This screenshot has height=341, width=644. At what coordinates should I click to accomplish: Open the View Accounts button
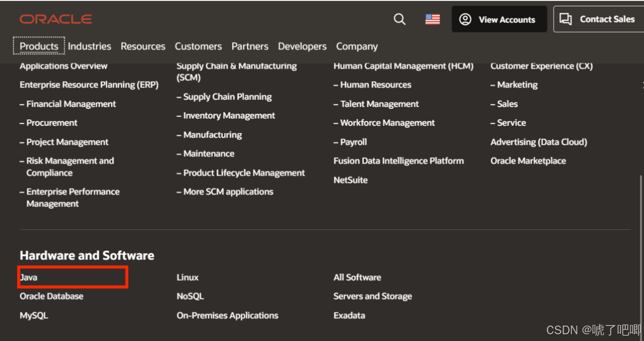click(499, 19)
